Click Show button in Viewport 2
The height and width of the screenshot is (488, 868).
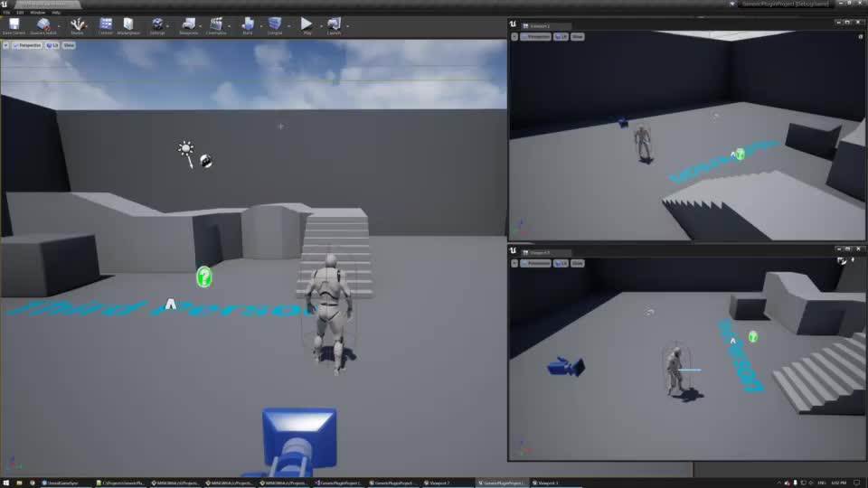(578, 36)
